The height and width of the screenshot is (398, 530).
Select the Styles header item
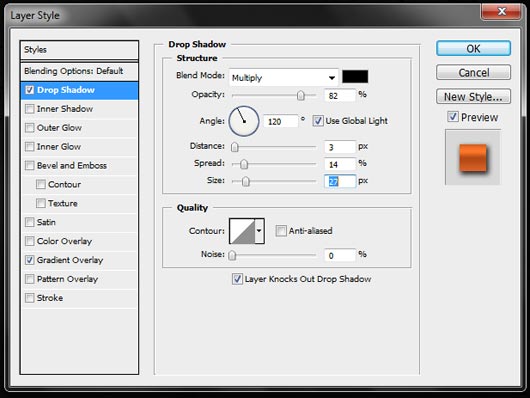pyautogui.click(x=79, y=50)
